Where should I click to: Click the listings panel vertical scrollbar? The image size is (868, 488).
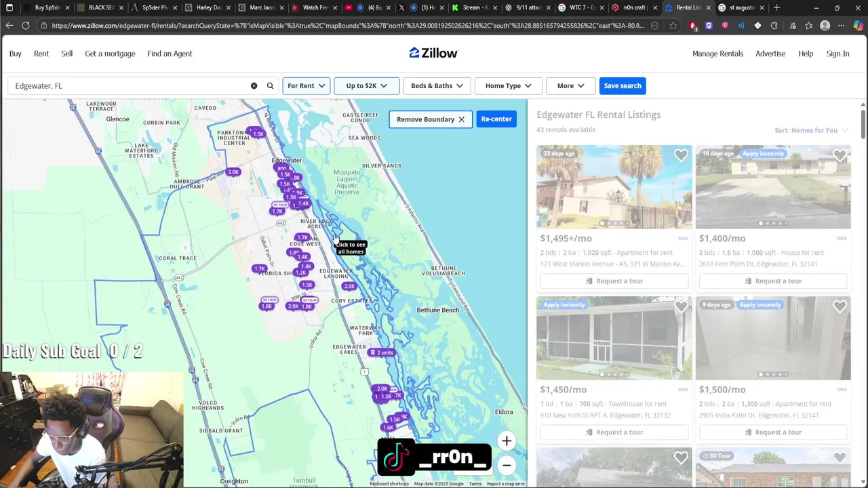pos(863,123)
